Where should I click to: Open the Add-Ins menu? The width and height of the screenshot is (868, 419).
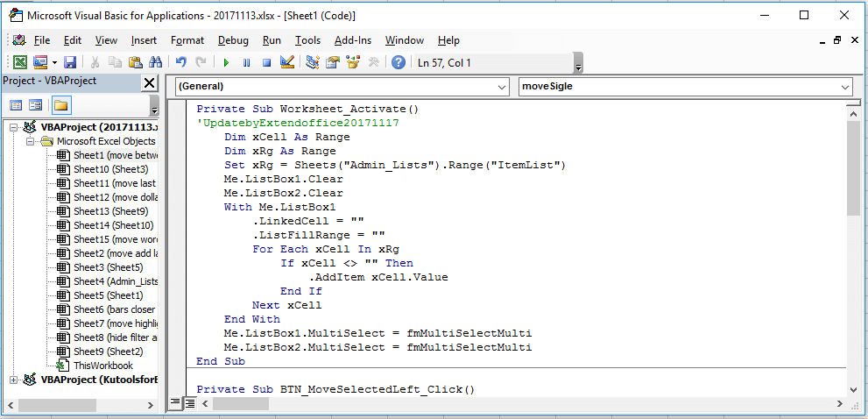353,40
